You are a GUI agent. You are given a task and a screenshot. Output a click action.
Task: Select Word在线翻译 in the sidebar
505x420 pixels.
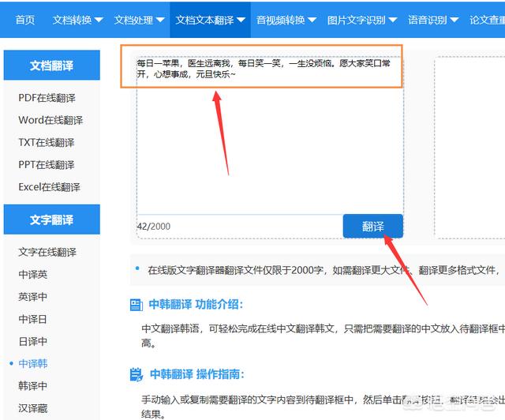click(50, 120)
